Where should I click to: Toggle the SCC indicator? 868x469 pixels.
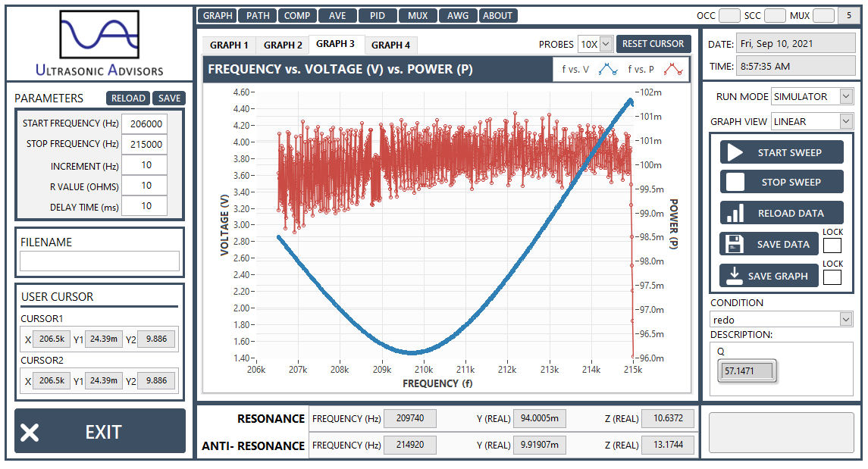775,15
